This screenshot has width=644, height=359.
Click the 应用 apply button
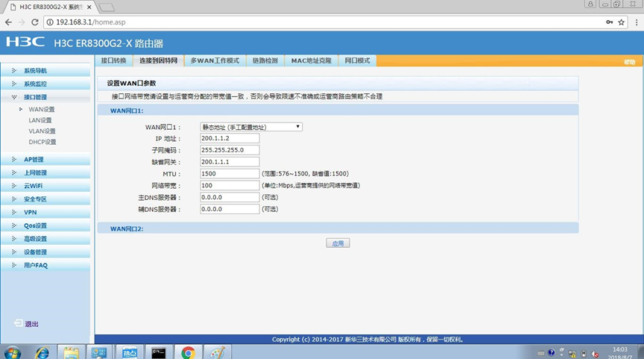338,243
